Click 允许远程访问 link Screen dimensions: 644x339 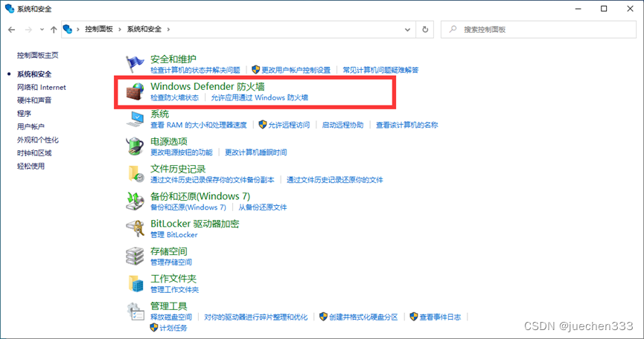[289, 125]
